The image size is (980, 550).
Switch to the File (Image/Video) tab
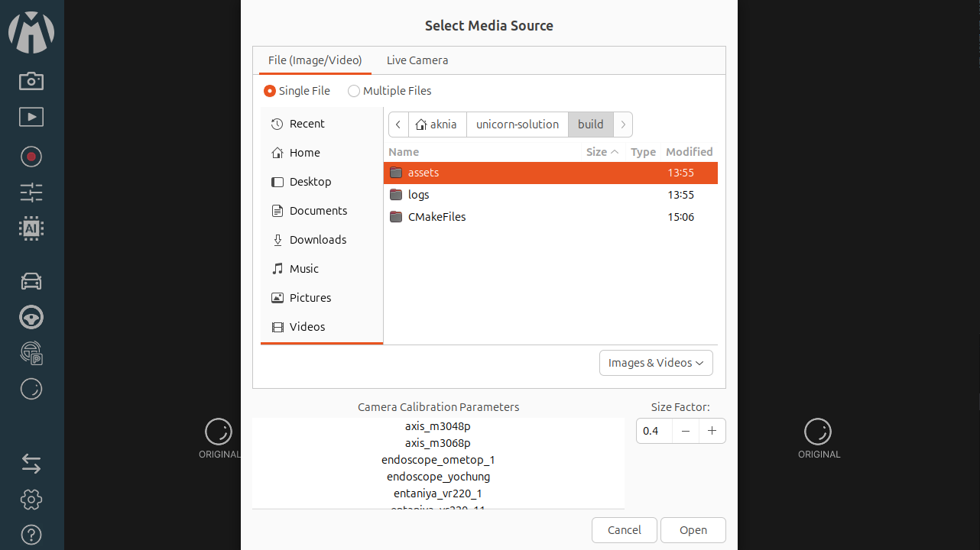coord(315,60)
